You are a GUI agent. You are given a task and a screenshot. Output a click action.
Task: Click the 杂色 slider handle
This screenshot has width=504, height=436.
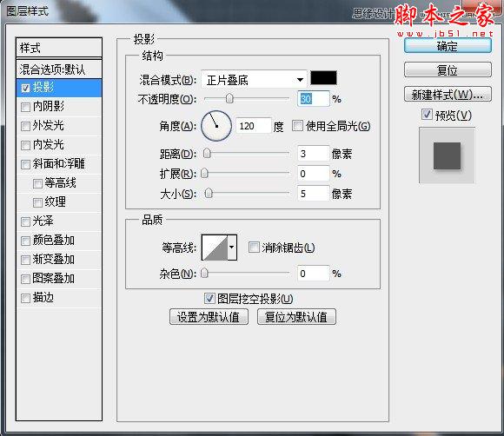point(204,273)
